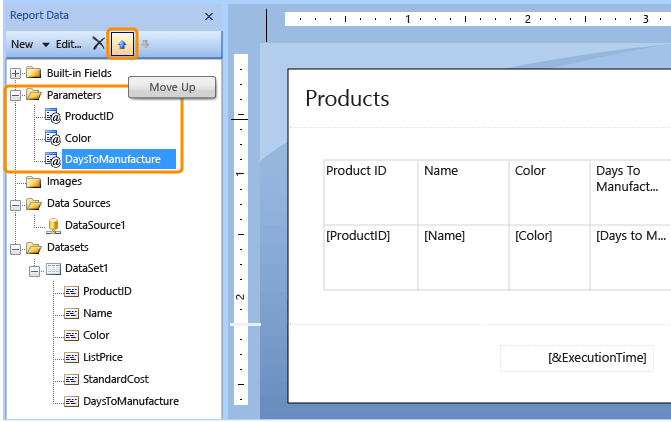
Task: Select the Images tree item
Action: click(x=64, y=181)
